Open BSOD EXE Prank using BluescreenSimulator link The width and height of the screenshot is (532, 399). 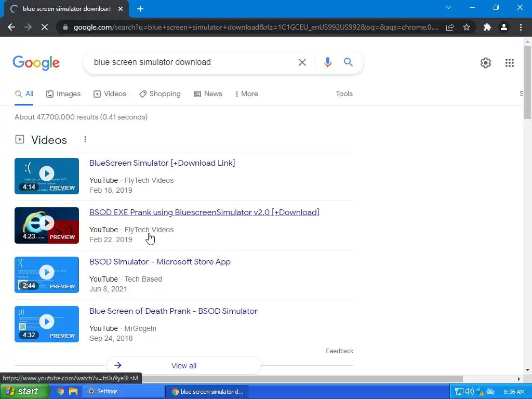click(204, 212)
